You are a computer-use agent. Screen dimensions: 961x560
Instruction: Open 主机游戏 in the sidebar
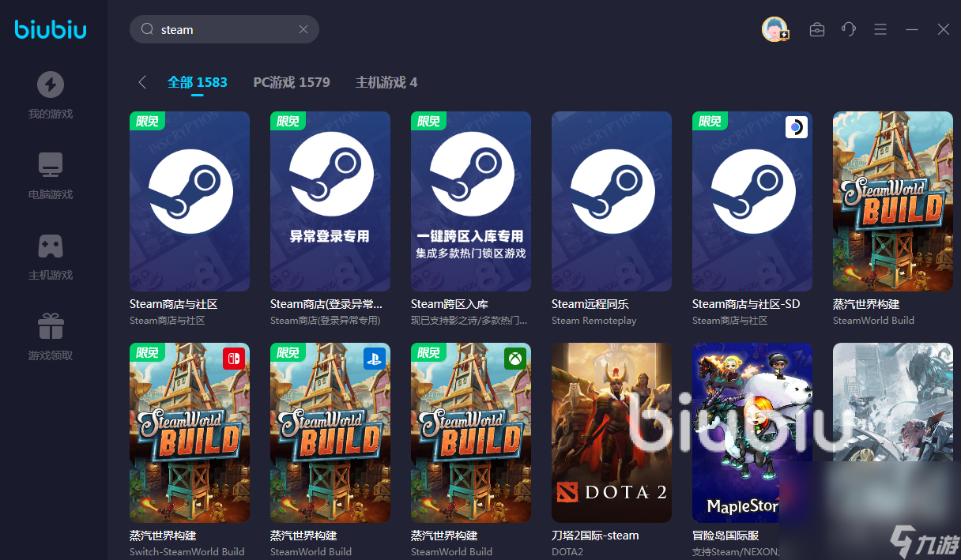pos(51,257)
